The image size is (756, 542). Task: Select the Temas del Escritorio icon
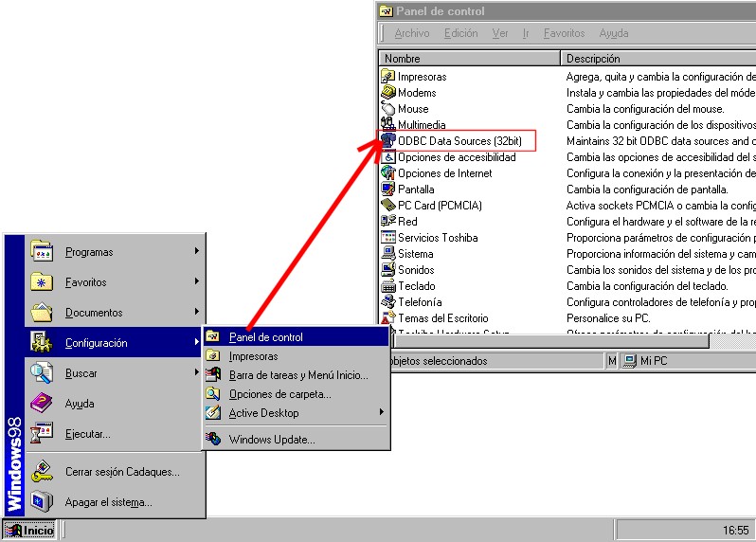[387, 317]
